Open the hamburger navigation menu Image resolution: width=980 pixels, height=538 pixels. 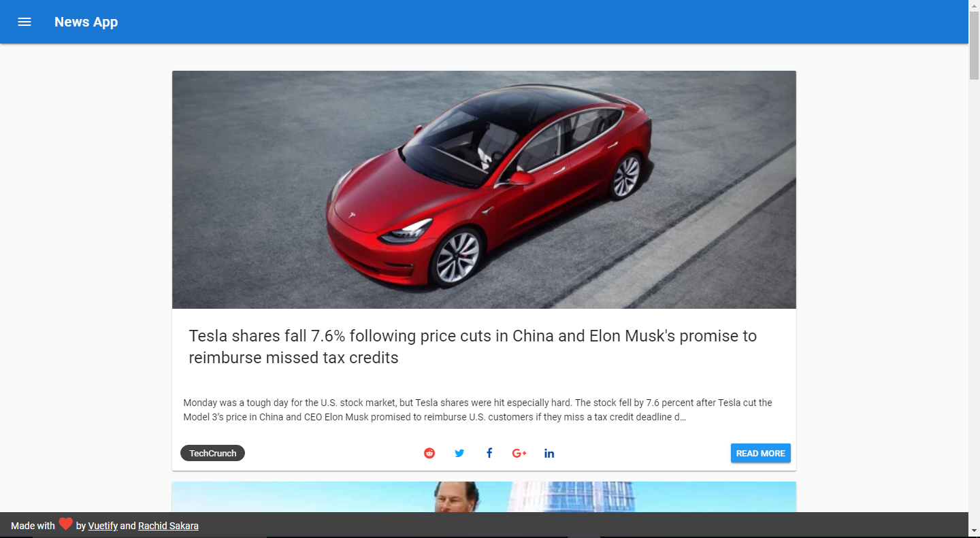pyautogui.click(x=24, y=22)
